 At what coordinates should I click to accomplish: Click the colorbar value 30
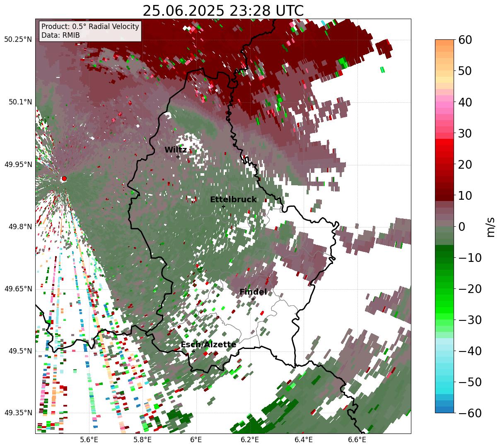point(464,133)
